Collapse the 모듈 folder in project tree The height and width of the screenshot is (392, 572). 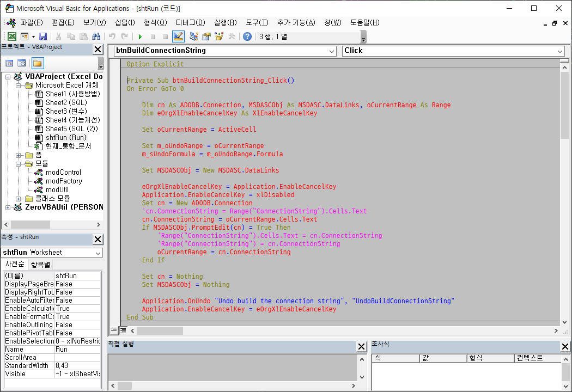click(x=18, y=164)
